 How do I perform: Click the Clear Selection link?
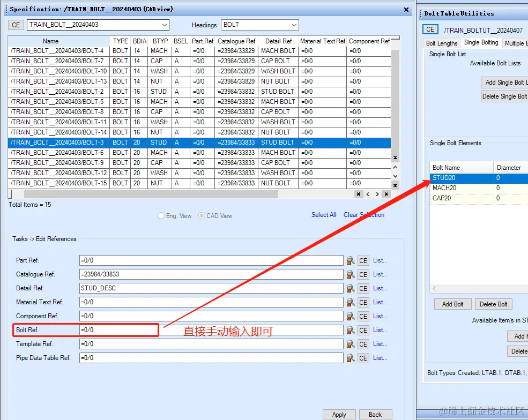(363, 215)
